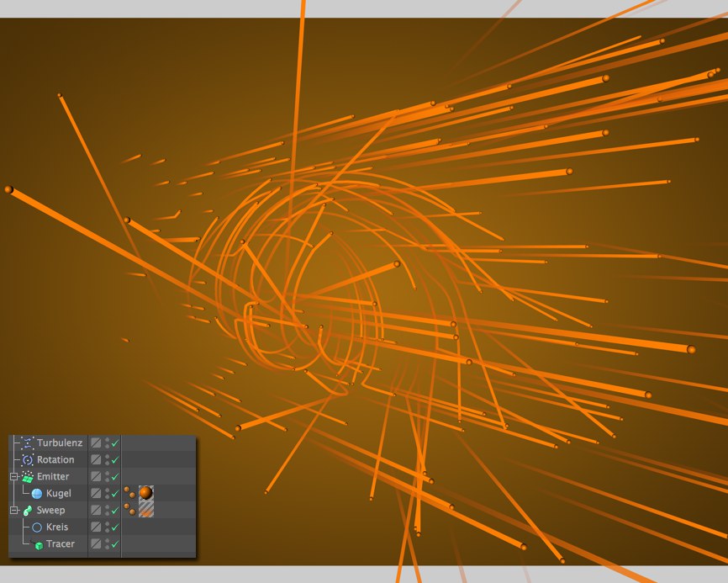728x583 pixels.
Task: Toggle the Emitter visibility dots
Action: (x=107, y=477)
